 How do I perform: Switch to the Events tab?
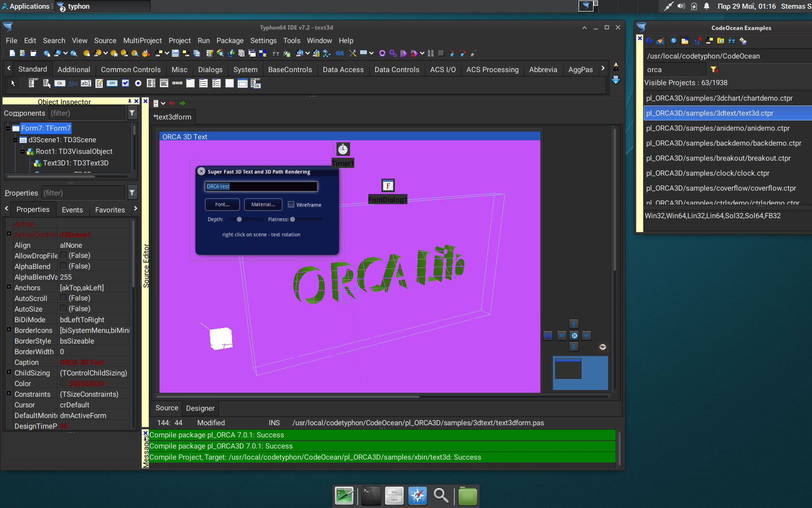click(72, 210)
